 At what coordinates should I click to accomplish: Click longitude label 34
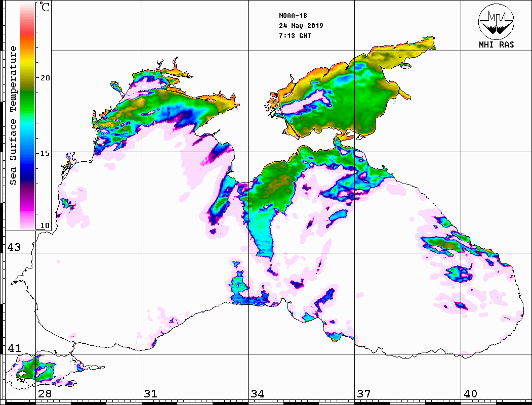pos(257,394)
